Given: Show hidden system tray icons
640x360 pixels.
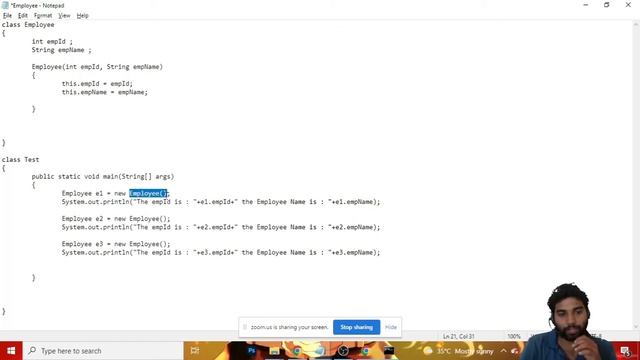Looking at the screenshot, I should tap(503, 351).
